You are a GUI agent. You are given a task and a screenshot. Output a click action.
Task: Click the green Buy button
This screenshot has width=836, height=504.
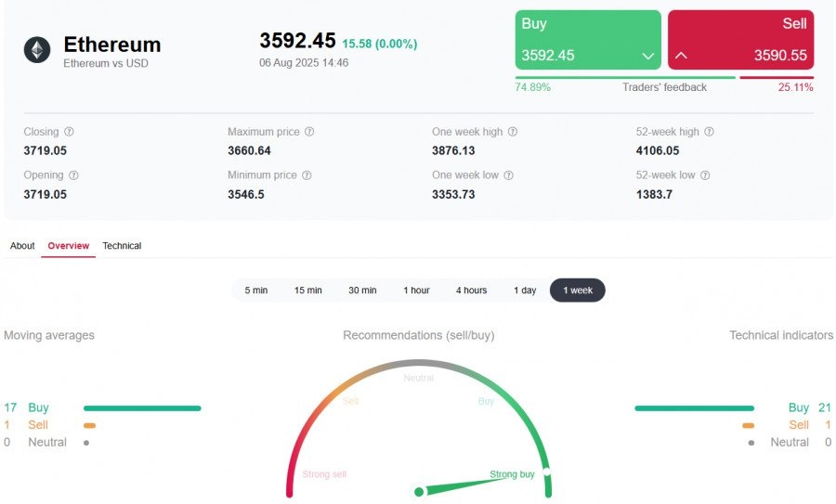588,40
